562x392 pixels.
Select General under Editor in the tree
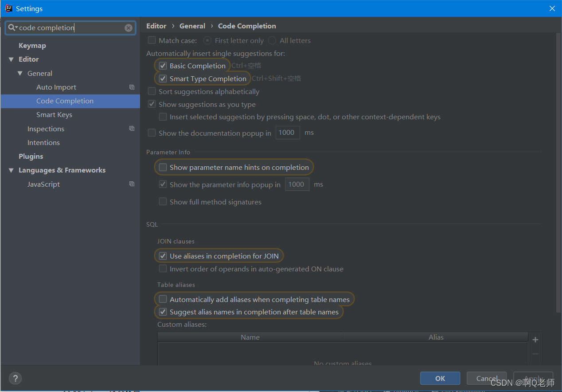(40, 74)
